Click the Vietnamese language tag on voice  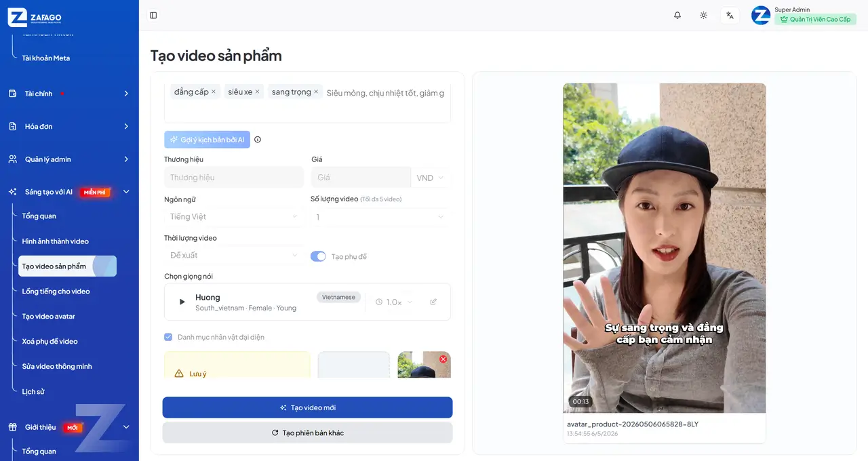click(338, 297)
